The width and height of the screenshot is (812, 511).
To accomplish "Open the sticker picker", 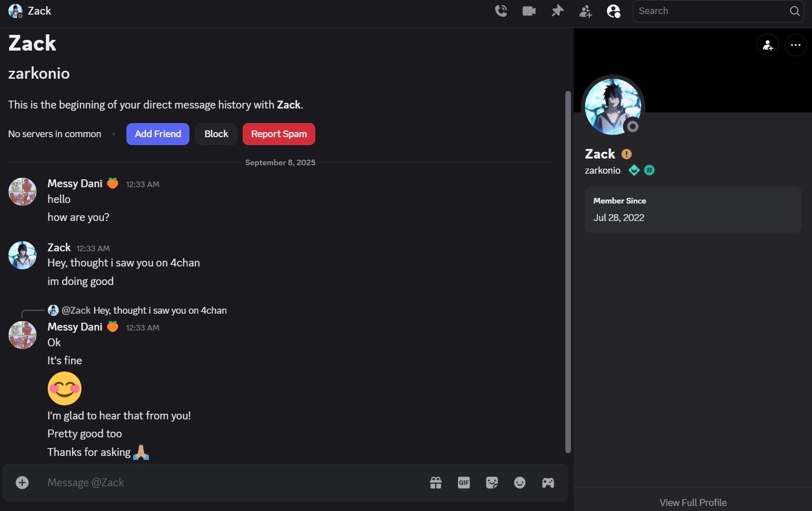I will [x=492, y=482].
